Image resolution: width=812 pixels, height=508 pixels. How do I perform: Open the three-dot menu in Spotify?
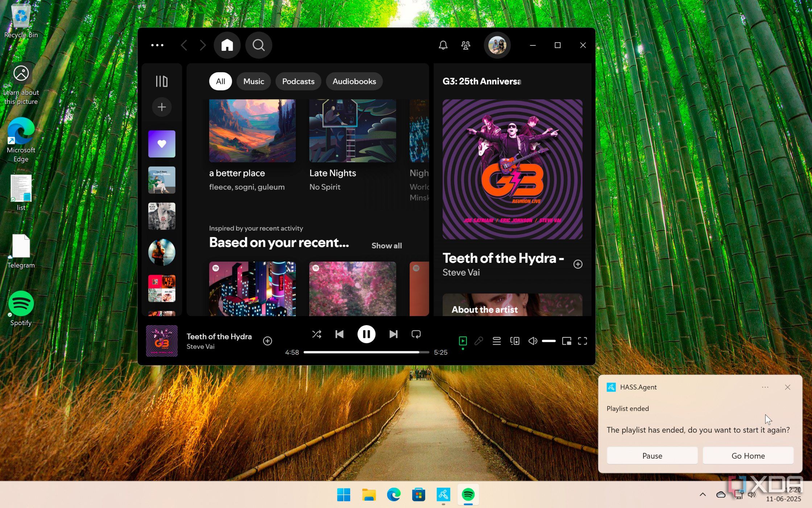[x=157, y=45]
